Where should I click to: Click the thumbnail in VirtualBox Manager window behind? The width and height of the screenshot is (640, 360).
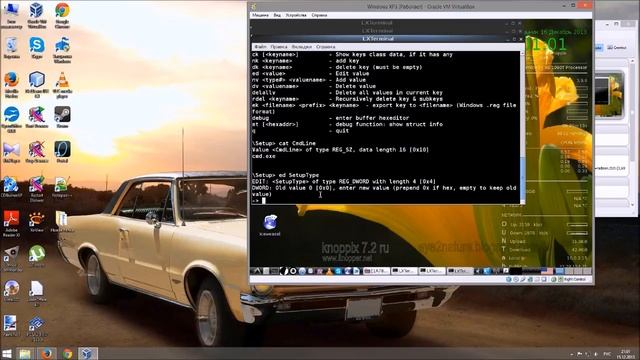tap(609, 95)
